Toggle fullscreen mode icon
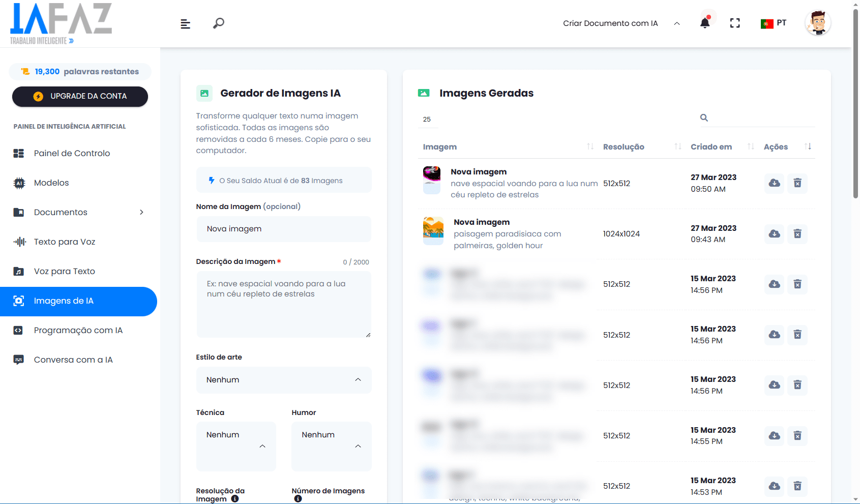The width and height of the screenshot is (860, 504). pos(735,23)
